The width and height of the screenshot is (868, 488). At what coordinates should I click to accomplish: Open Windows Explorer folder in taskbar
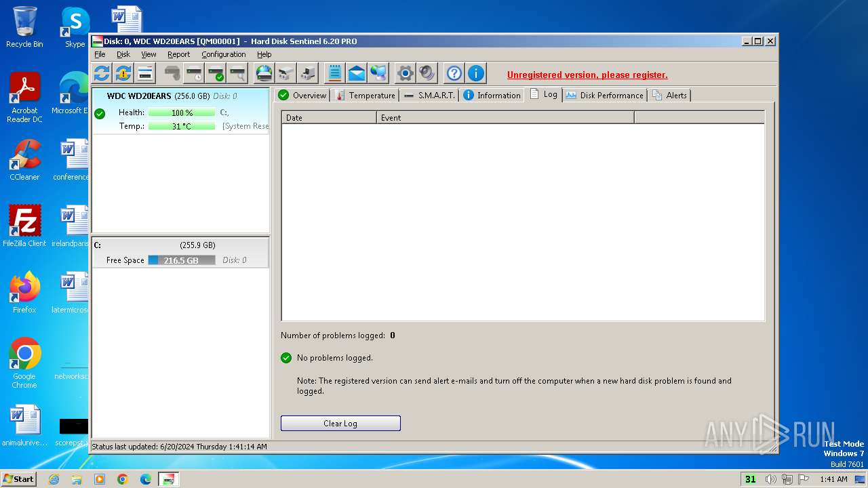pyautogui.click(x=77, y=479)
